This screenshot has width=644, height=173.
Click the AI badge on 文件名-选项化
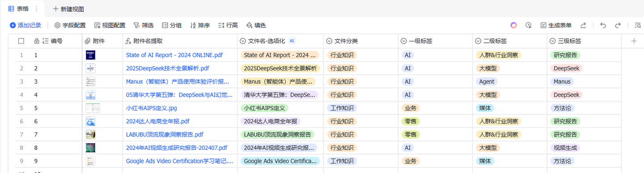coord(292,41)
